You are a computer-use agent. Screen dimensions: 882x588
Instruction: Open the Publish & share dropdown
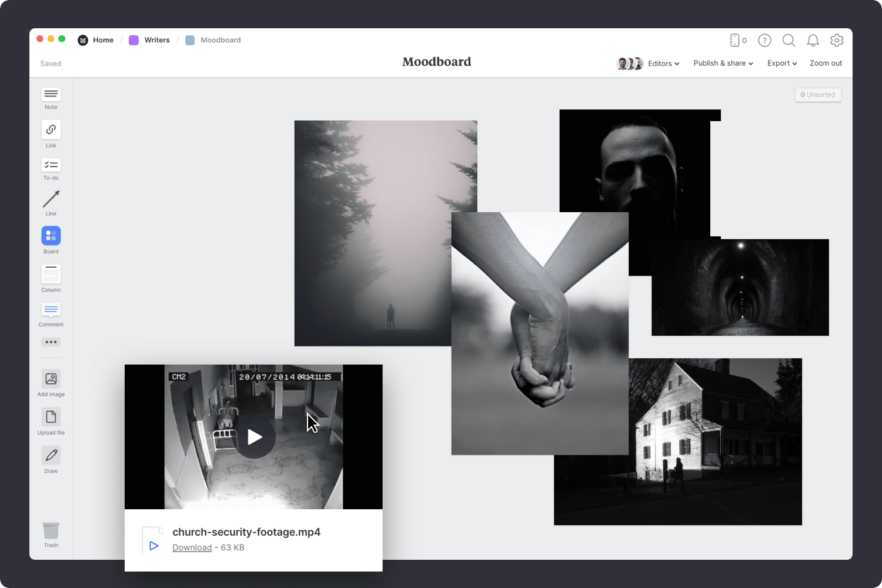[723, 63]
